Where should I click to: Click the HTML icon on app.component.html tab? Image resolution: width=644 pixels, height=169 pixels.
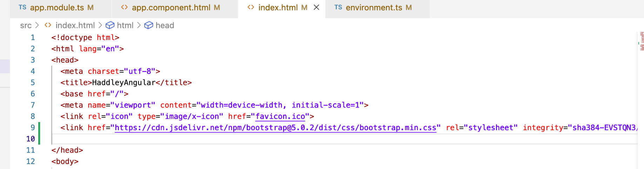[124, 7]
